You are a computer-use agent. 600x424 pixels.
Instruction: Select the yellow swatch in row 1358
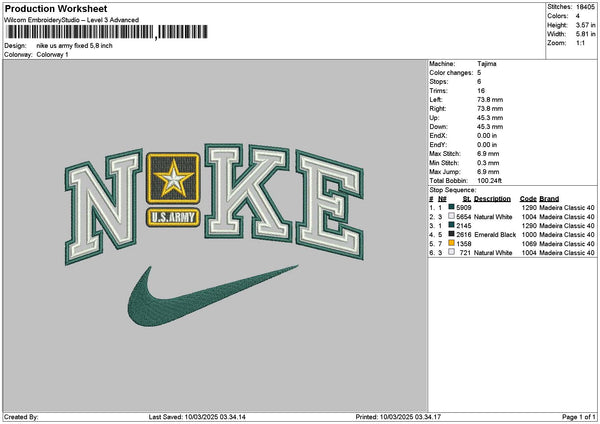tap(452, 243)
